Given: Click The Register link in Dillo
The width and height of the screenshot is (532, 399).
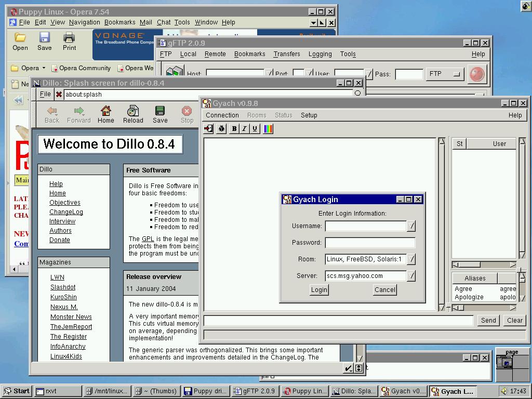Looking at the screenshot, I should click(x=69, y=337).
